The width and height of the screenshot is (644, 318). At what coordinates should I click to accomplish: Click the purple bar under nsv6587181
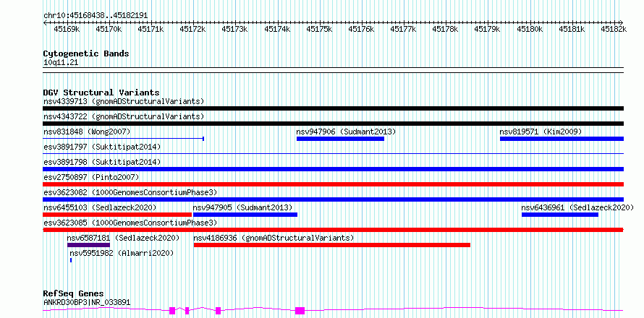89,245
